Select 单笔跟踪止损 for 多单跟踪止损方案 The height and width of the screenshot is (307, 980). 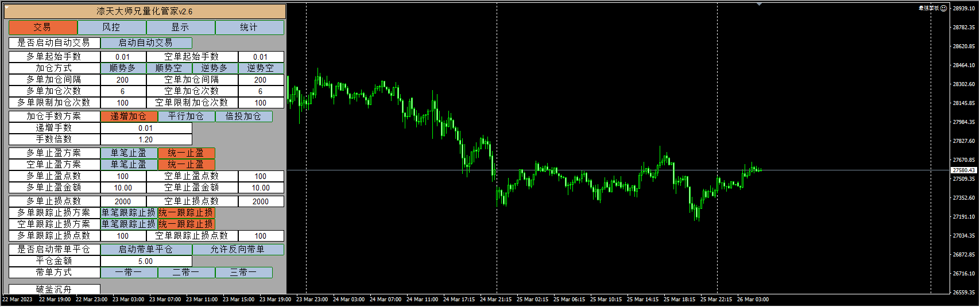tap(129, 213)
